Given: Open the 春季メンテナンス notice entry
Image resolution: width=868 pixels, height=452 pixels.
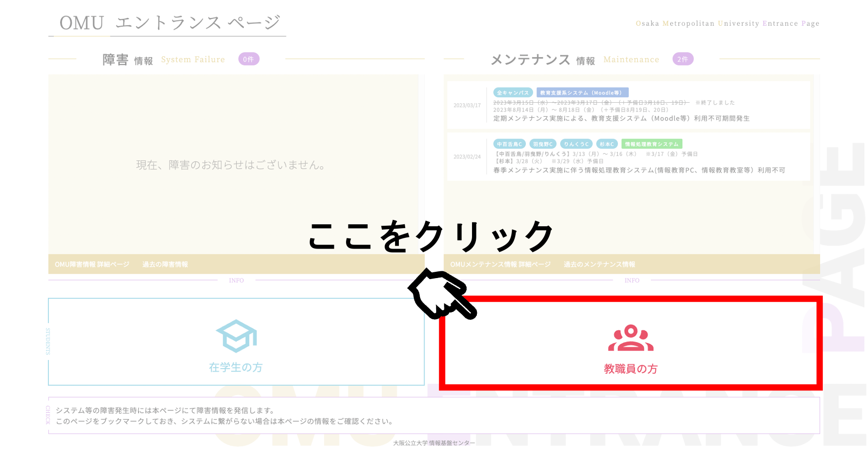Looking at the screenshot, I should coord(628,157).
